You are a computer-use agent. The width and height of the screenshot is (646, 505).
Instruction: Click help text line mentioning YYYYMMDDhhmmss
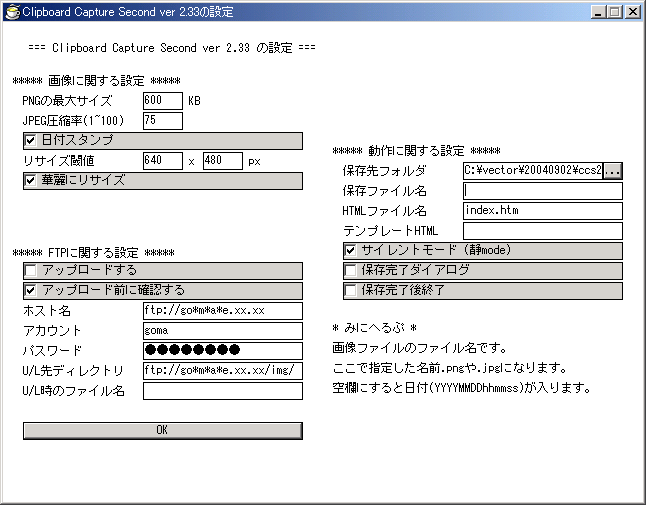point(462,388)
